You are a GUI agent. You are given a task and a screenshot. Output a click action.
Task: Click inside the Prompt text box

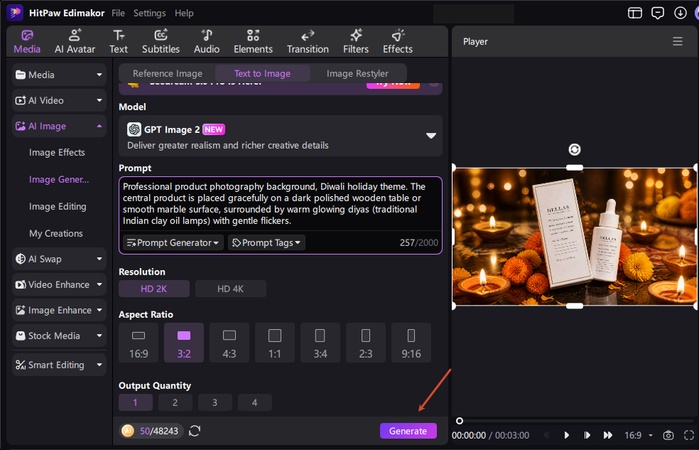coord(280,203)
